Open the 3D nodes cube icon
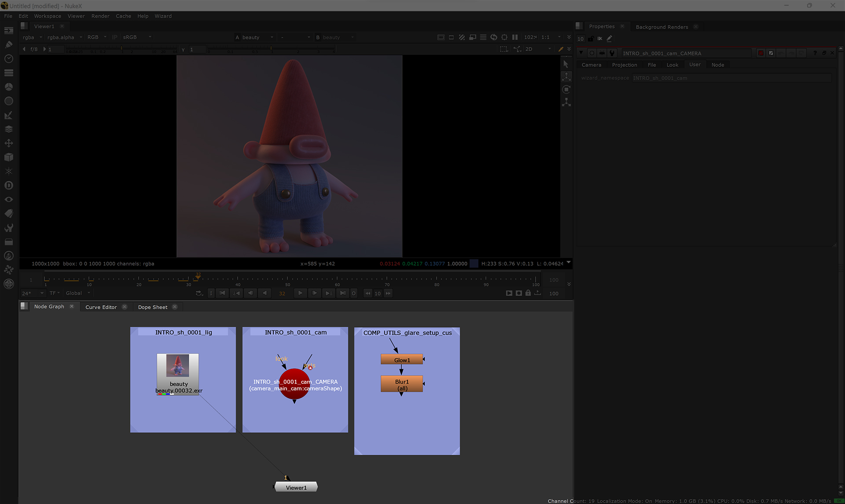Image resolution: width=845 pixels, height=504 pixels. [x=8, y=157]
